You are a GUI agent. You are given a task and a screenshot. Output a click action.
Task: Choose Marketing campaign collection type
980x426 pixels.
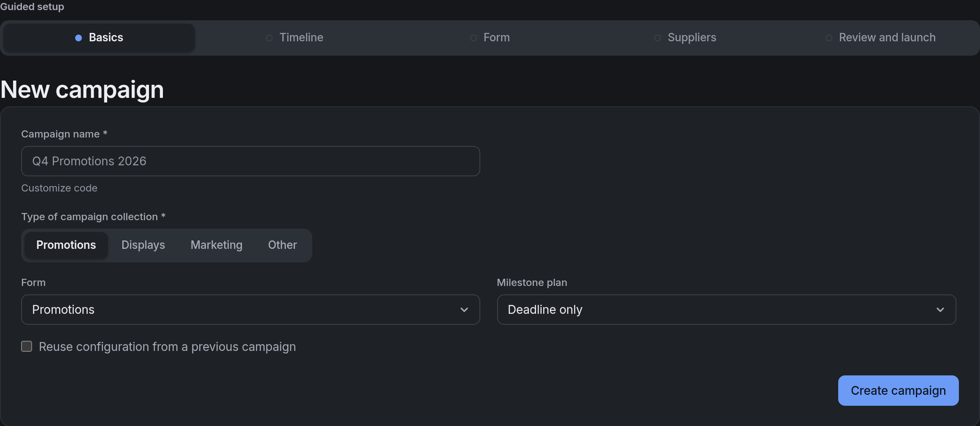click(x=217, y=245)
